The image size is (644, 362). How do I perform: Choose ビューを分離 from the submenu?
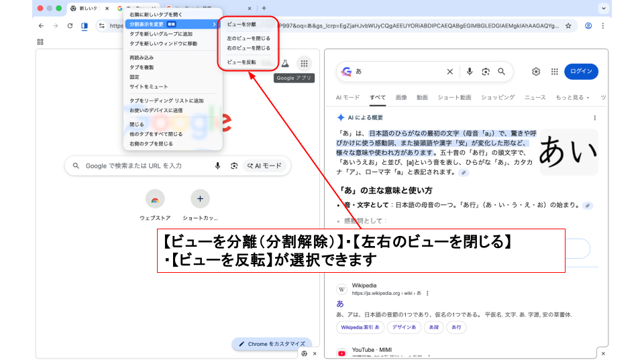pyautogui.click(x=241, y=24)
